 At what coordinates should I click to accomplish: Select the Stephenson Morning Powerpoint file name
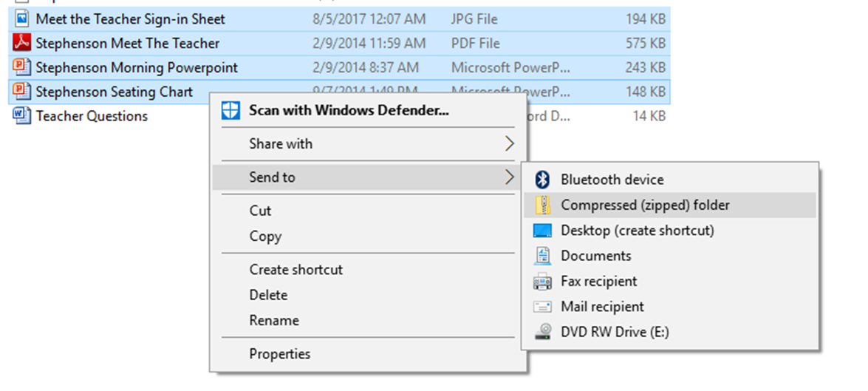pyautogui.click(x=137, y=68)
